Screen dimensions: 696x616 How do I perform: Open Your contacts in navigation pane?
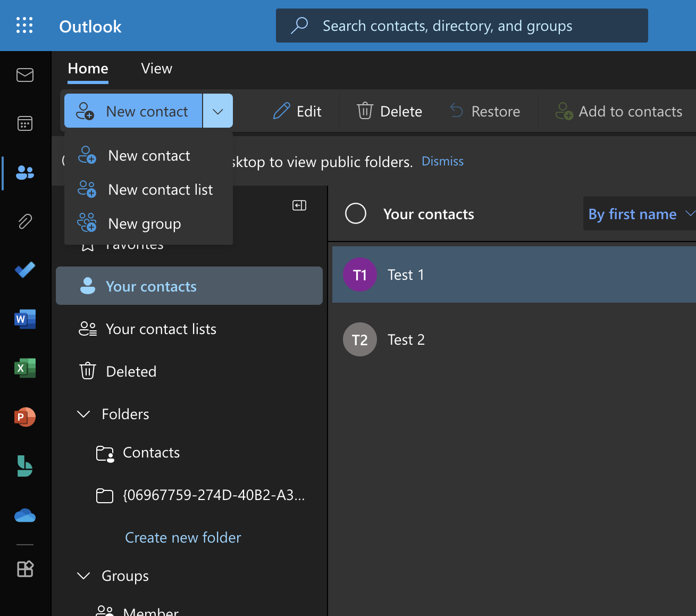(189, 286)
